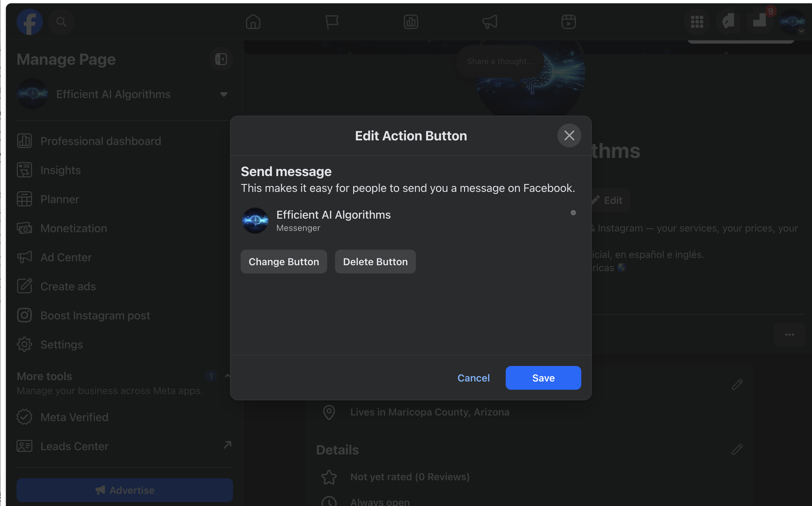This screenshot has height=506, width=812.
Task: Open Professional dashboard in the sidebar
Action: click(124, 141)
